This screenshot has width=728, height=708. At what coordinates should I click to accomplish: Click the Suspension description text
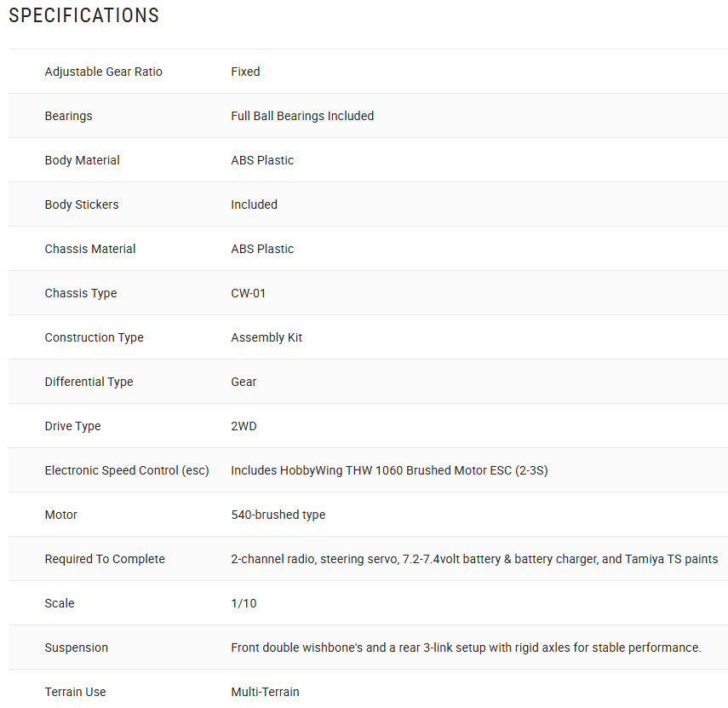click(x=466, y=648)
